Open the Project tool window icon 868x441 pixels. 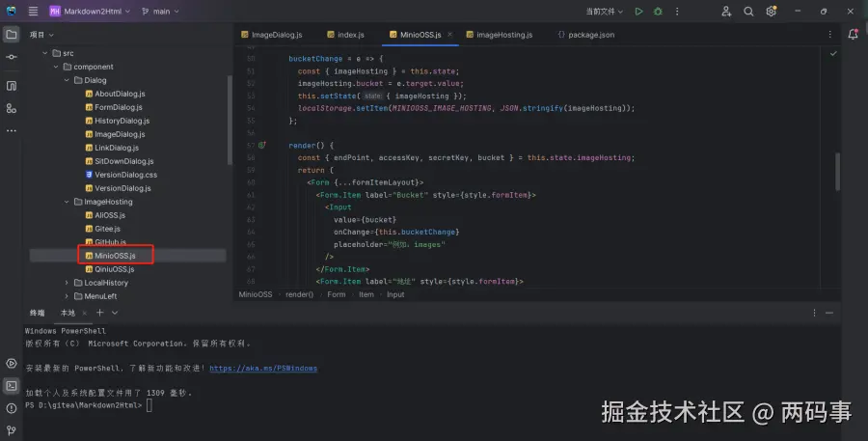coord(11,35)
